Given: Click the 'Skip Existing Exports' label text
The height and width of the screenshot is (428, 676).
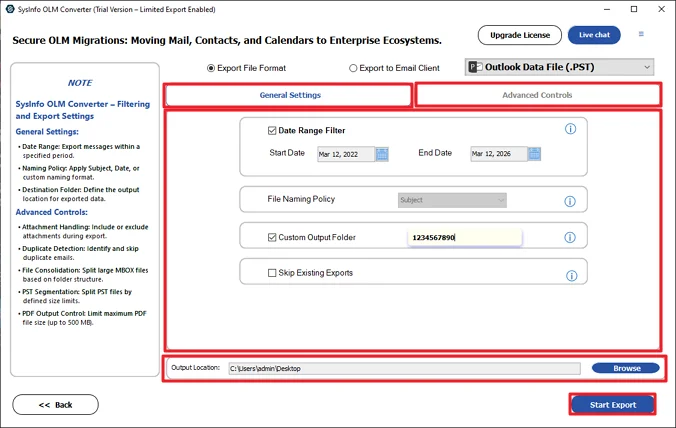Looking at the screenshot, I should tap(316, 273).
